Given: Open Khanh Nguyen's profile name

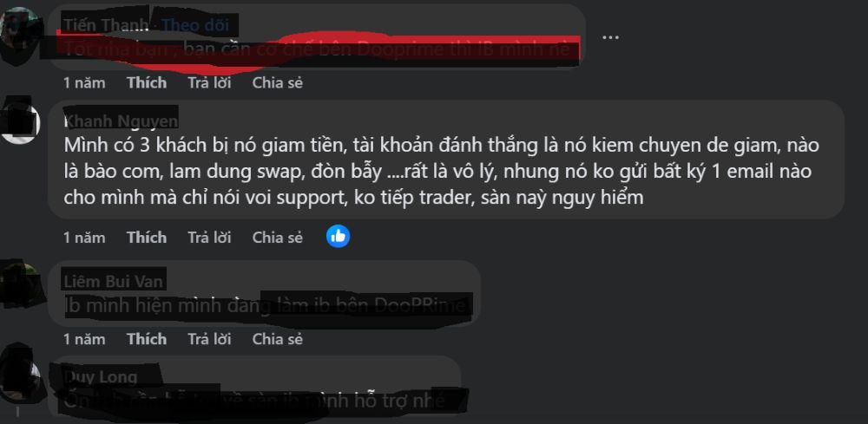Looking at the screenshot, I should (x=122, y=121).
